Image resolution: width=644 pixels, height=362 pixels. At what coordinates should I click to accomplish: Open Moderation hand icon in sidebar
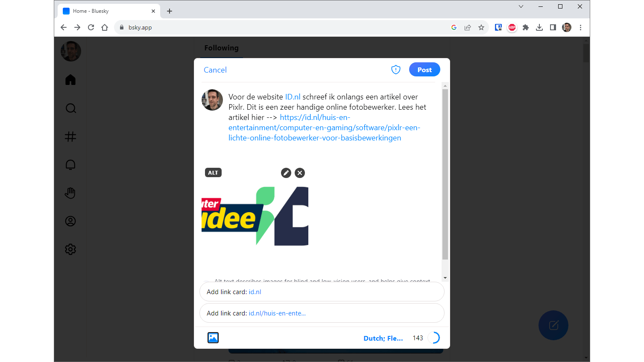coord(70,193)
